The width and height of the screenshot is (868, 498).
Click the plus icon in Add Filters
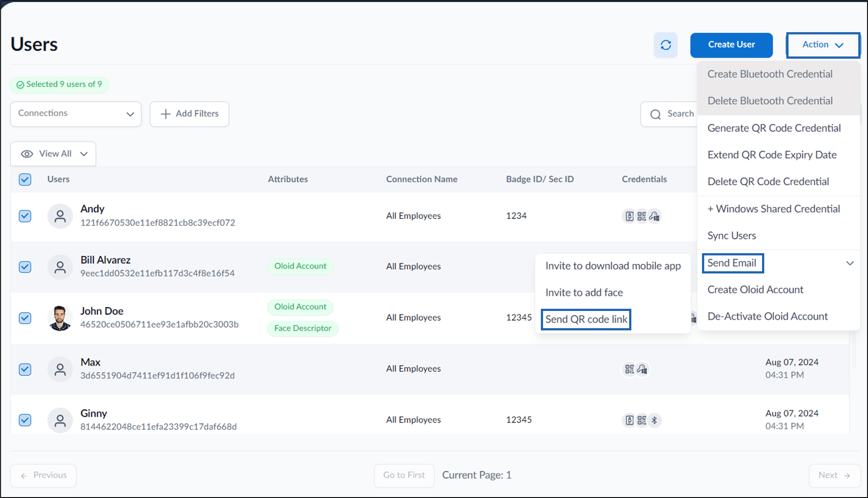[166, 114]
